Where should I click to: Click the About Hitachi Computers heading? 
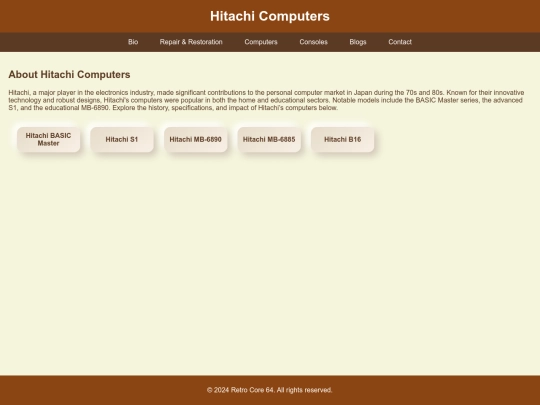(x=69, y=74)
